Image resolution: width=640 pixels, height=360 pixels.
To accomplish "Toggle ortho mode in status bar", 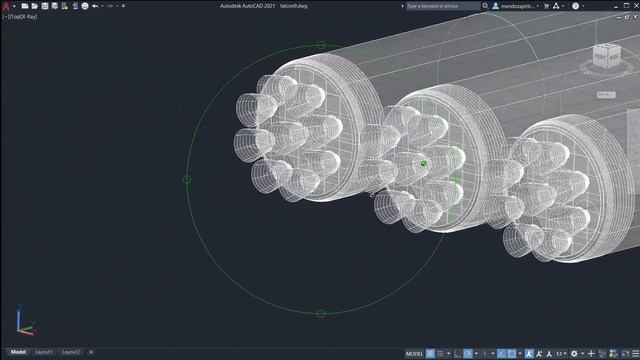I will pyautogui.click(x=458, y=353).
